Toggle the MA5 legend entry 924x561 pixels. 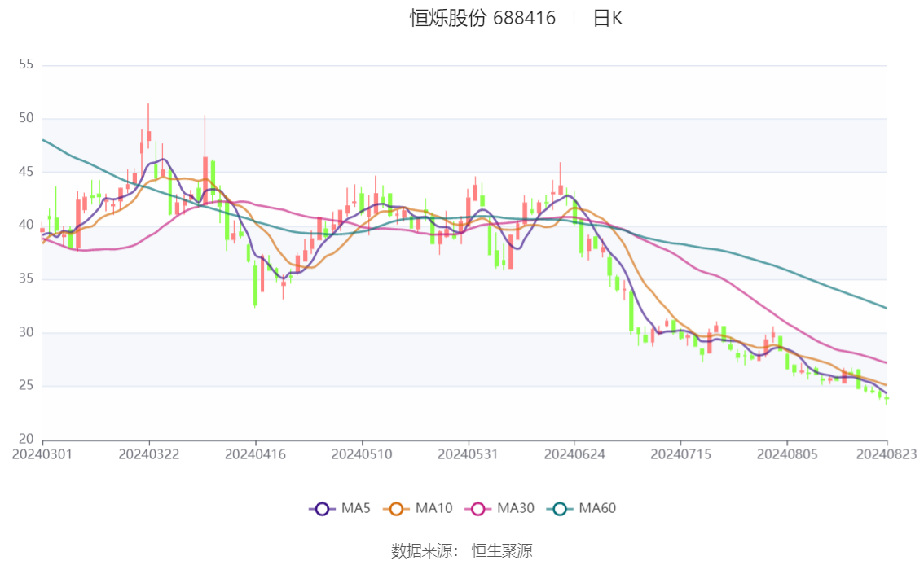340,508
